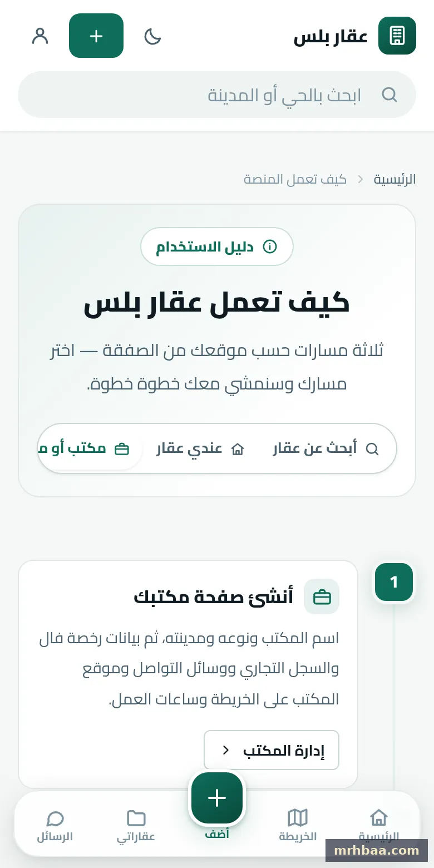Select the أبحث عن عقار tab
Screen dimensions: 434x868
(x=325, y=448)
